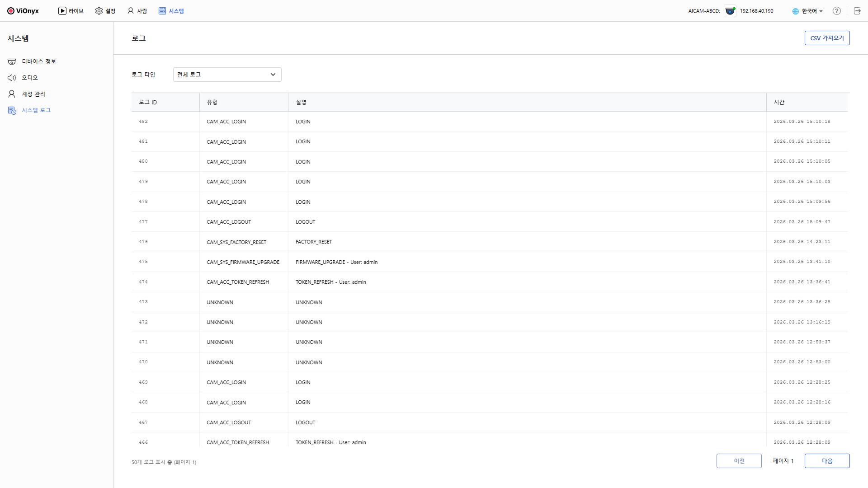Click the help question mark icon
Image resolution: width=868 pixels, height=488 pixels.
(x=837, y=11)
